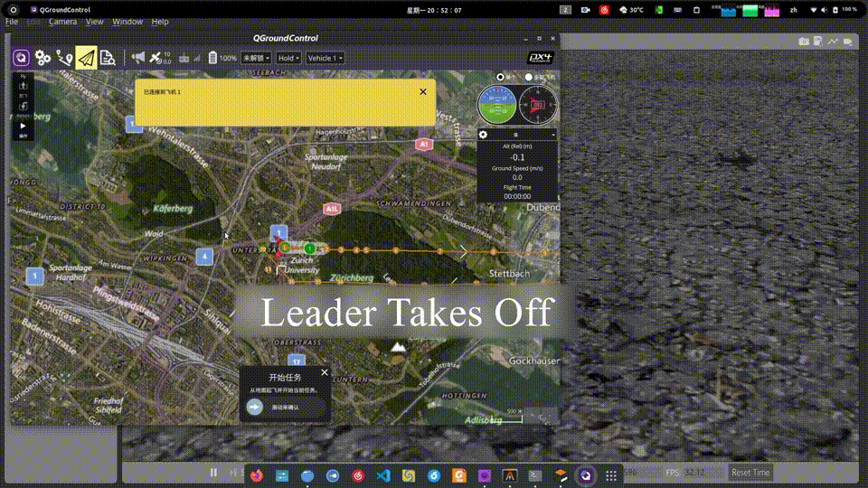
Task: Select the multi-vehicle radio button
Action: (x=529, y=77)
